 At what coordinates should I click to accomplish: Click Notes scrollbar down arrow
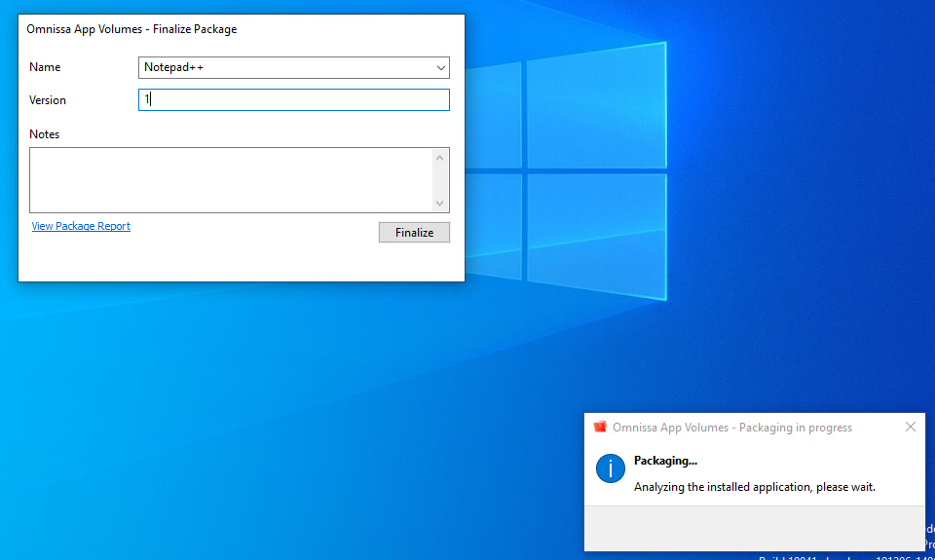[x=439, y=204]
